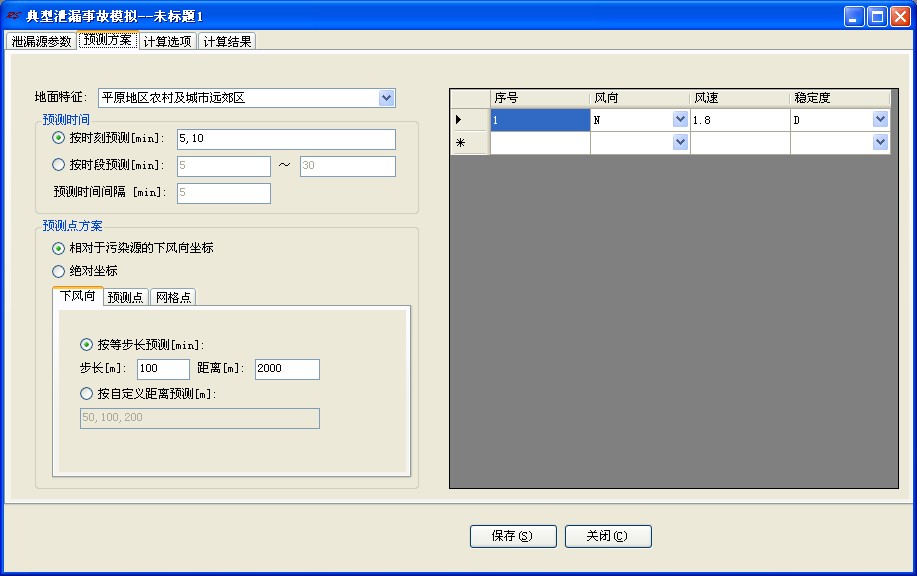Select row 1 via its arrow row header
Screen dimensions: 917x576
pos(470,120)
